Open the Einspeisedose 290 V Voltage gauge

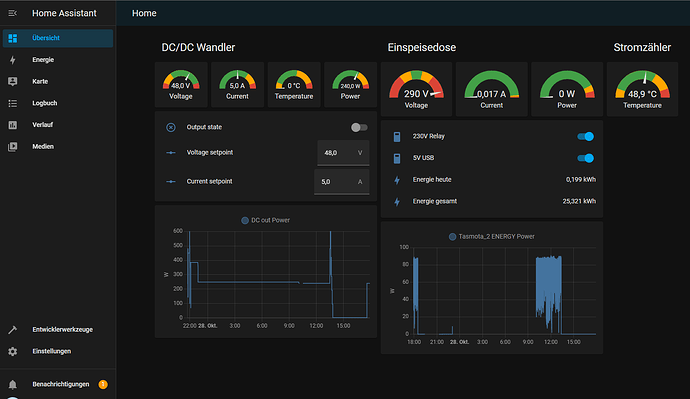tap(416, 89)
